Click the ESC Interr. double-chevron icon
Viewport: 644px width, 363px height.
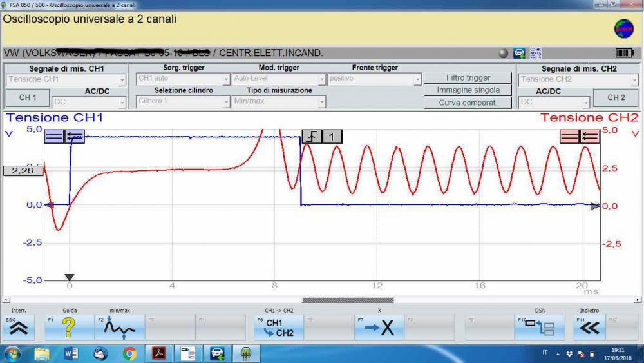[x=19, y=328]
